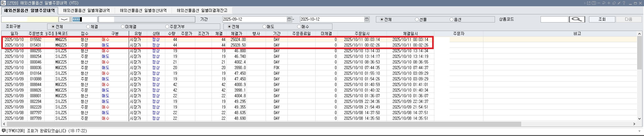Open the end date calendar picker
The height and width of the screenshot is (136, 644).
(x=367, y=19)
